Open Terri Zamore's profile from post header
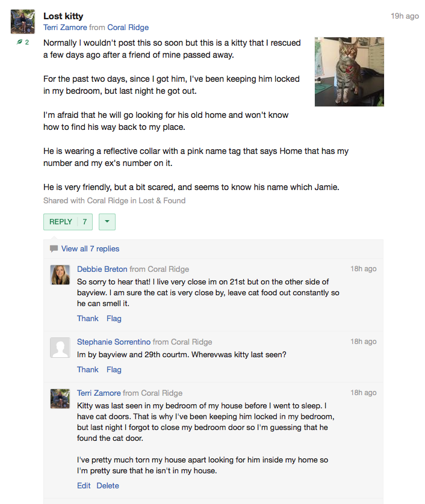Viewport: 425px width, 504px height. (65, 27)
